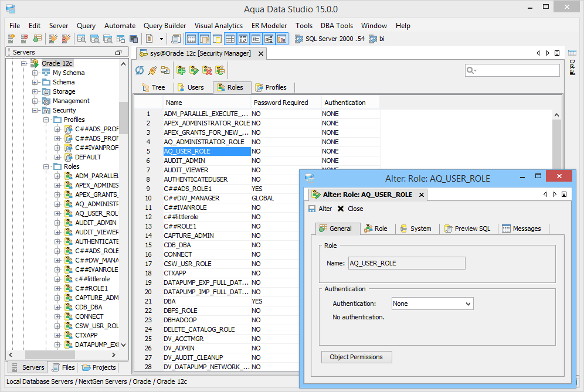
Task: Click the Security Manager search box
Action: pyautogui.click(x=512, y=70)
